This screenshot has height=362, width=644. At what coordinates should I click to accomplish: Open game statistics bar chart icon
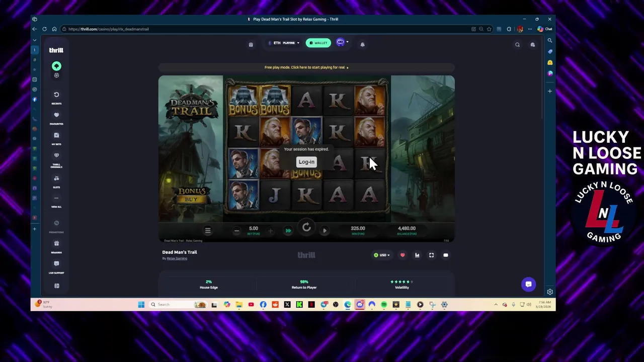click(417, 255)
